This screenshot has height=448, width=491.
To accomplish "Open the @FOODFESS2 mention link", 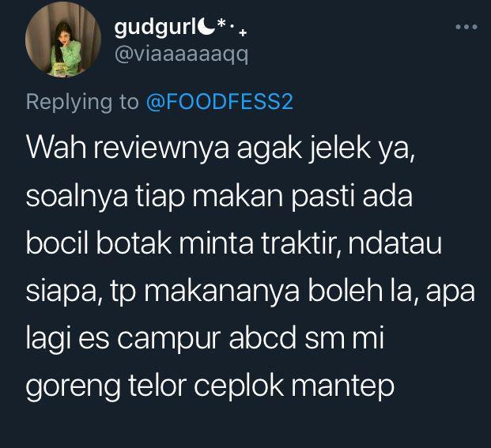I will 220,102.
